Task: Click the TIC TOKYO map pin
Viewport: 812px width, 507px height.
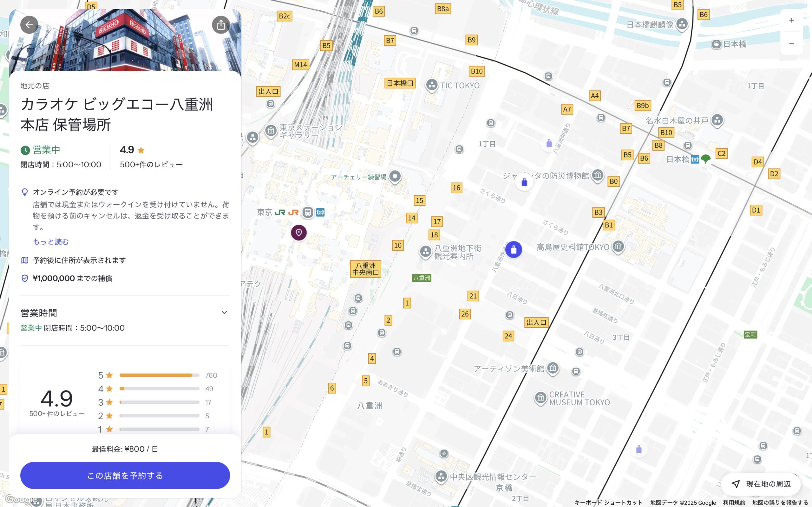Action: [432, 85]
